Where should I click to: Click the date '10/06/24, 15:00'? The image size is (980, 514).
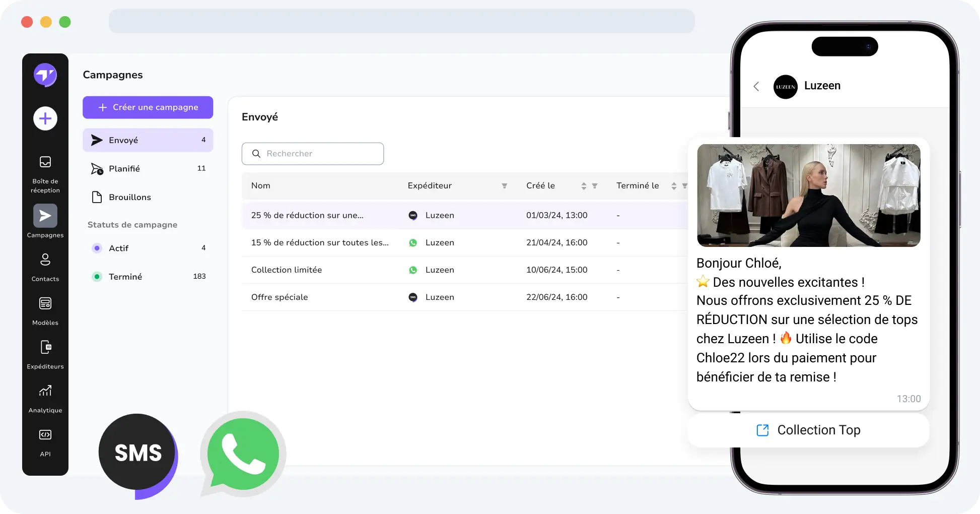pyautogui.click(x=557, y=270)
